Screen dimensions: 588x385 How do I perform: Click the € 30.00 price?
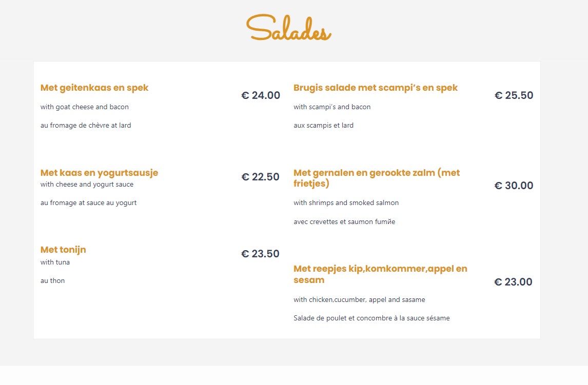[514, 186]
